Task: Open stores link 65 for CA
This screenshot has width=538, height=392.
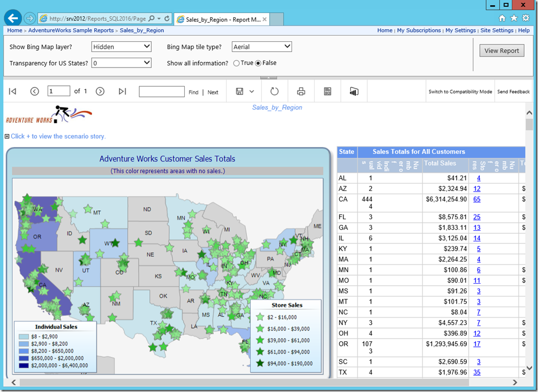Action: point(477,199)
